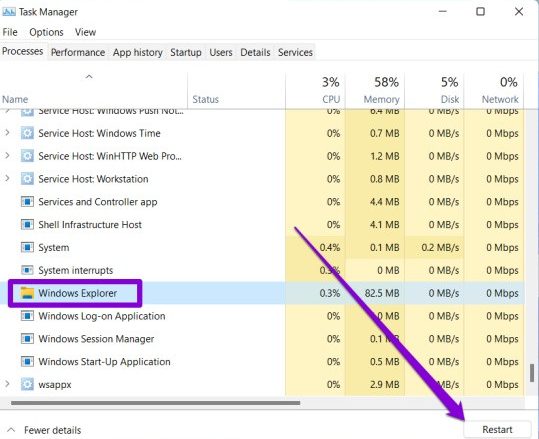Click the 82.5 MB memory value
The height and width of the screenshot is (439, 539).
pos(382,293)
